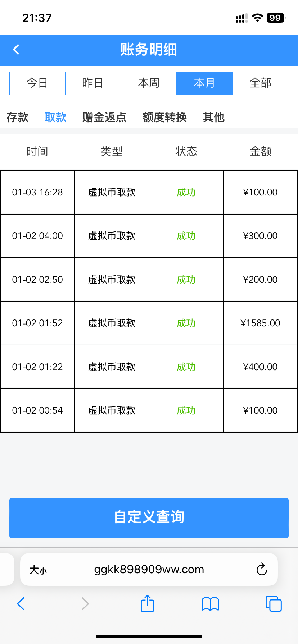Select the ¥1585.00 withdrawal row
Image resolution: width=298 pixels, height=644 pixels.
click(149, 323)
